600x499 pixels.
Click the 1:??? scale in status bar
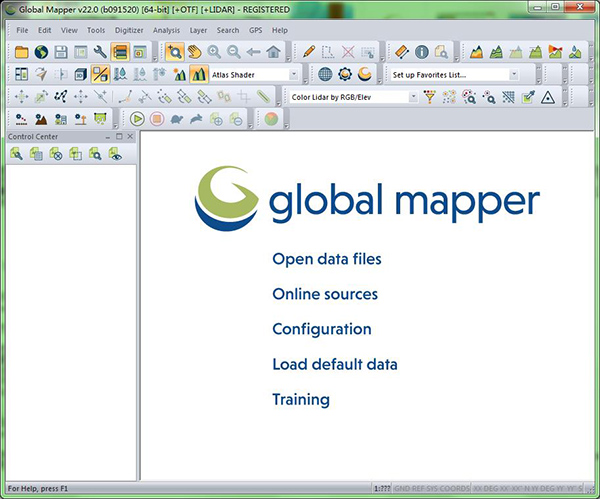pos(382,489)
